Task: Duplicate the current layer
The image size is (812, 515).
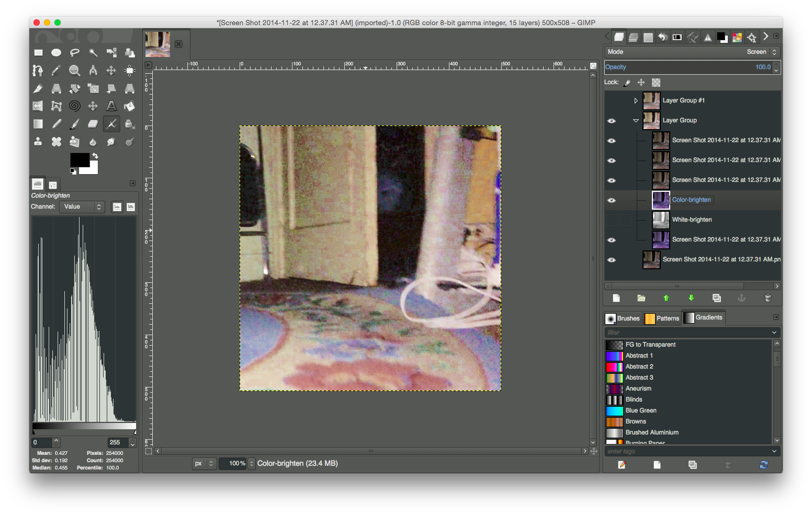Action: pos(717,298)
